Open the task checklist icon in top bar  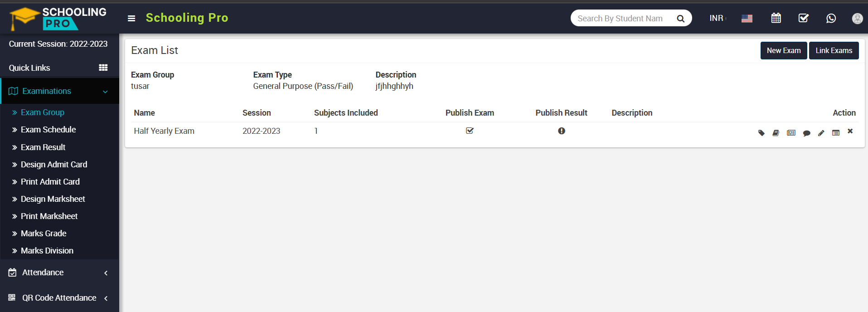804,18
